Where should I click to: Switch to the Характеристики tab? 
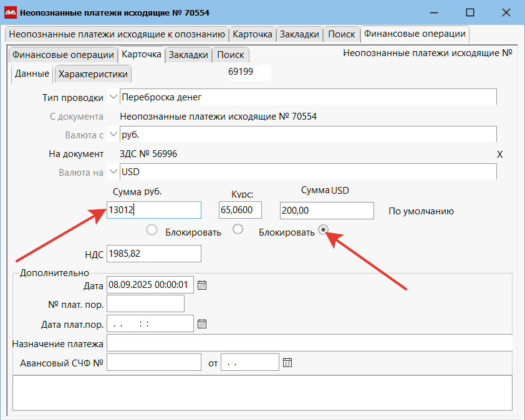coord(93,74)
